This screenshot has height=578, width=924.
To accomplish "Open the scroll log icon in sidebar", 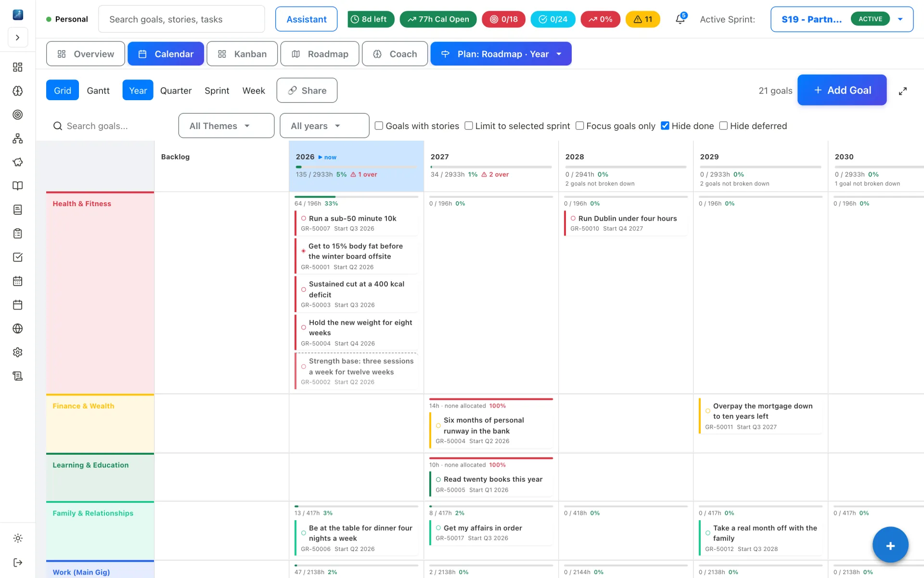I will pos(18,376).
